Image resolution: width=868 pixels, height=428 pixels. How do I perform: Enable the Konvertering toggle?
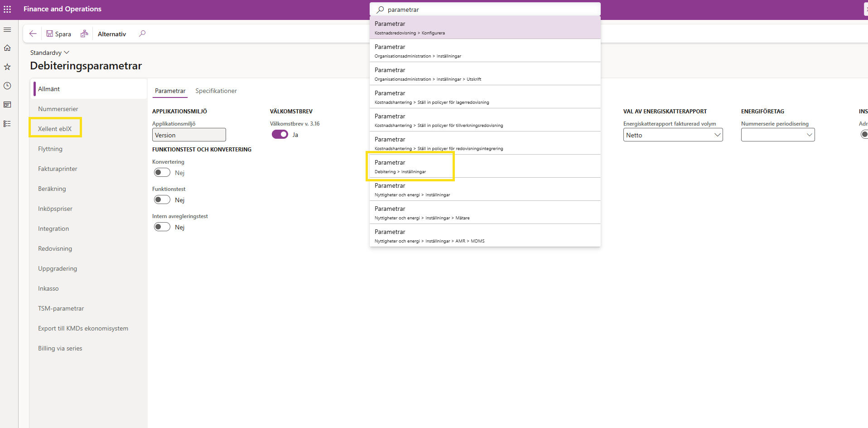pos(162,172)
